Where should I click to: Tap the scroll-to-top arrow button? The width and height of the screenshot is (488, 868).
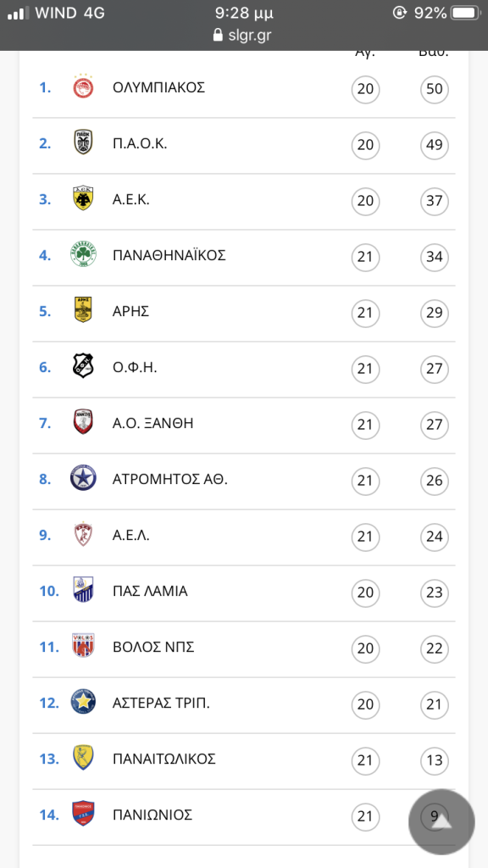point(441,822)
